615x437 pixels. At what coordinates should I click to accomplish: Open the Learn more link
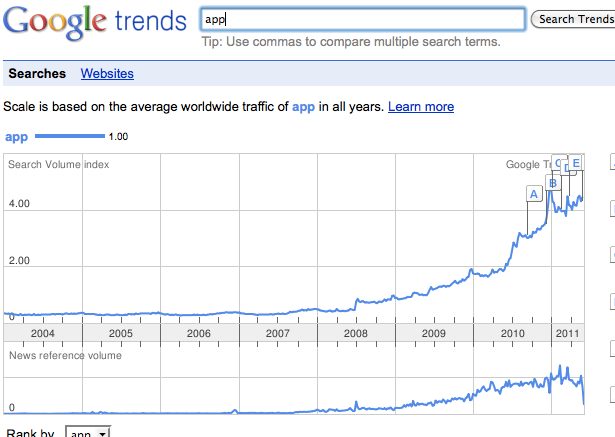click(x=421, y=107)
